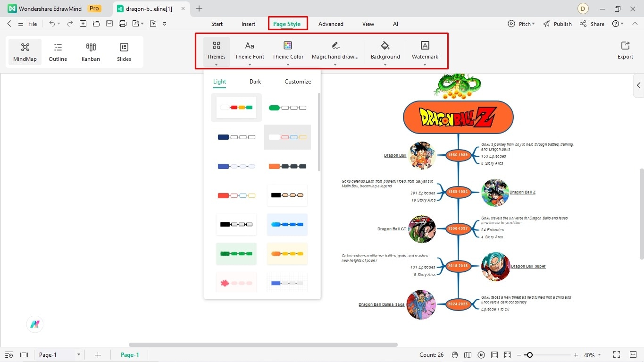Apply the light blue background theme thumbnail

pos(287,225)
